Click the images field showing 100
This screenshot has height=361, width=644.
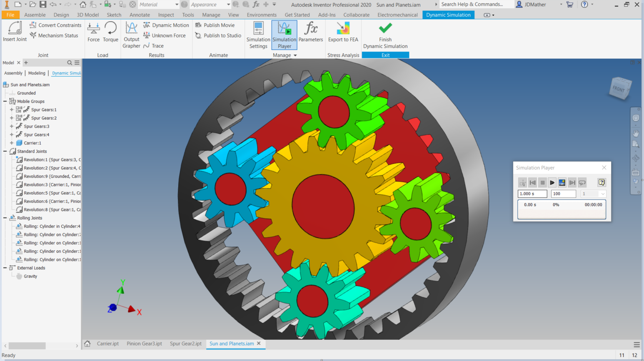pyautogui.click(x=564, y=194)
